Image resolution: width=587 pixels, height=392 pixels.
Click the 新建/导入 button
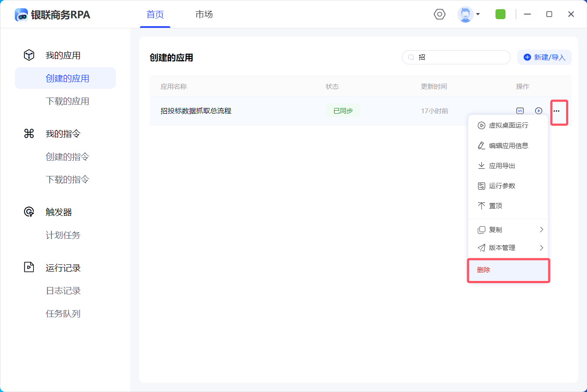(x=544, y=57)
